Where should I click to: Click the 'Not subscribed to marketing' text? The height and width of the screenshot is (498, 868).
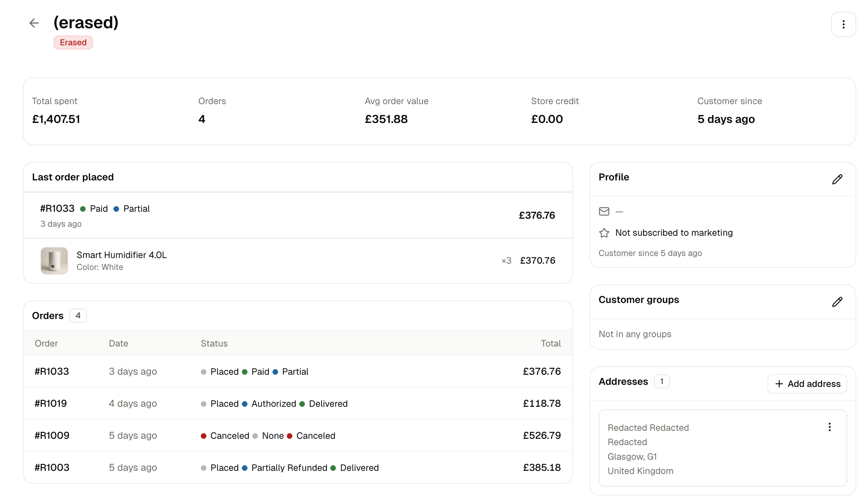click(x=674, y=233)
